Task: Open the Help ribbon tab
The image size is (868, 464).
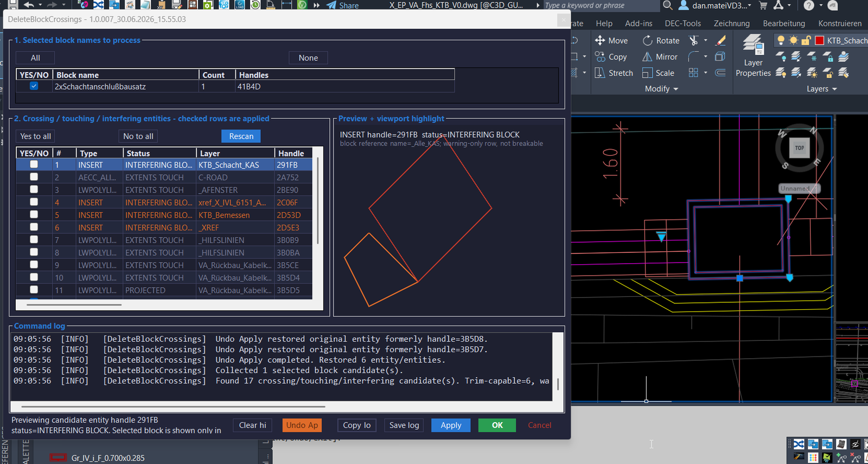Action: point(604,23)
